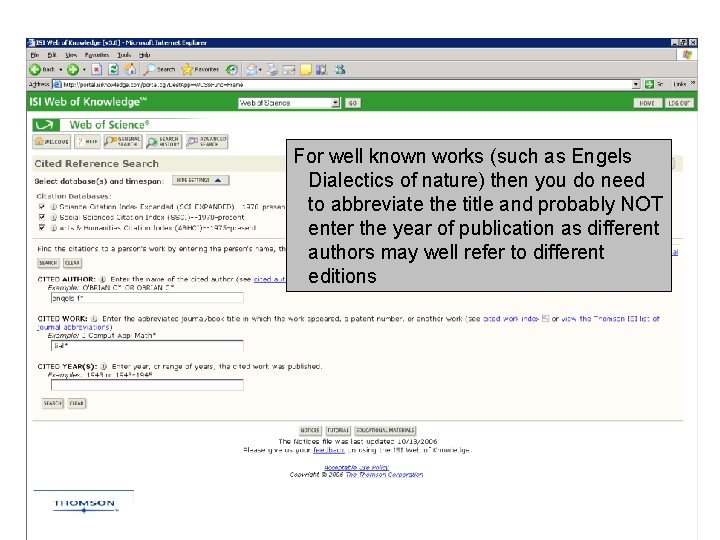Uncheck Science Citation Index Expanded checkbox

(42, 207)
